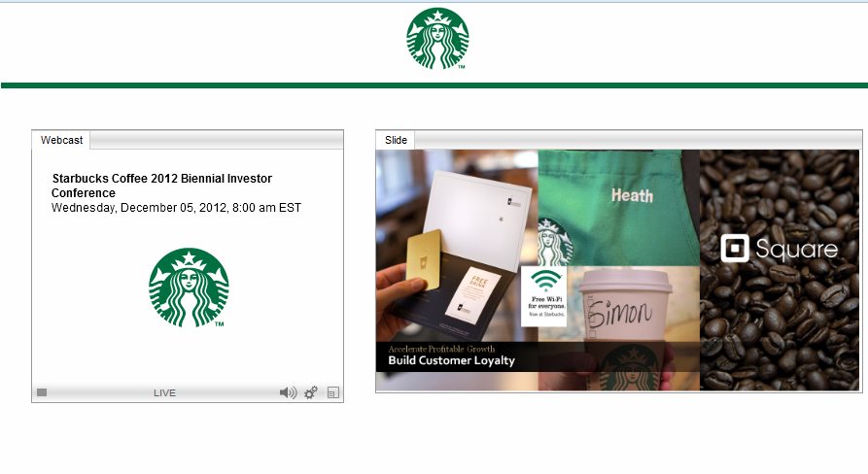The height and width of the screenshot is (474, 868).
Task: Select the Slide tab
Action: coord(396,140)
